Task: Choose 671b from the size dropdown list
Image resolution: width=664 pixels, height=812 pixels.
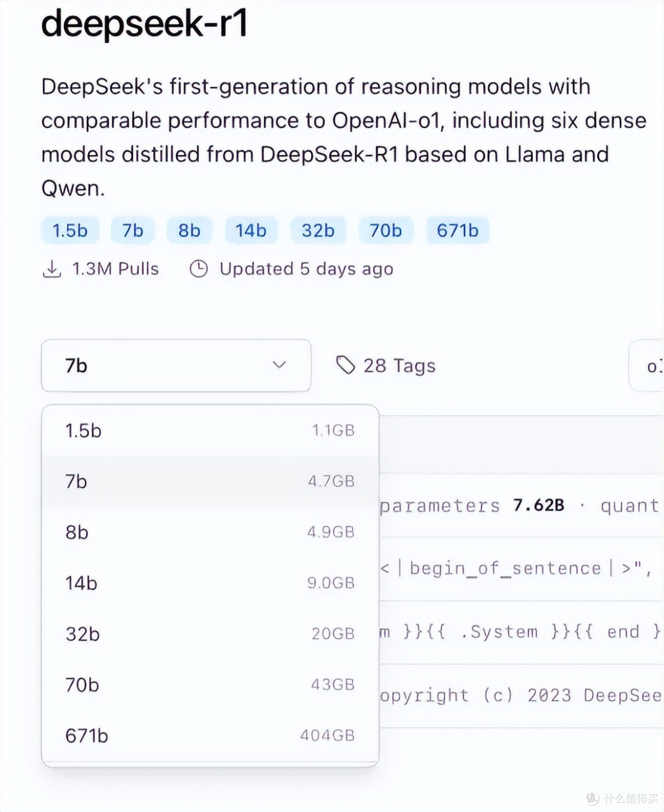Action: click(209, 735)
